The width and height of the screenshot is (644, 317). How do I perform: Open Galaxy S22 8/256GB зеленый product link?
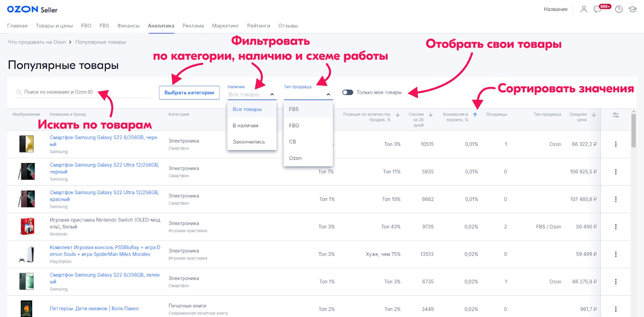point(105,278)
